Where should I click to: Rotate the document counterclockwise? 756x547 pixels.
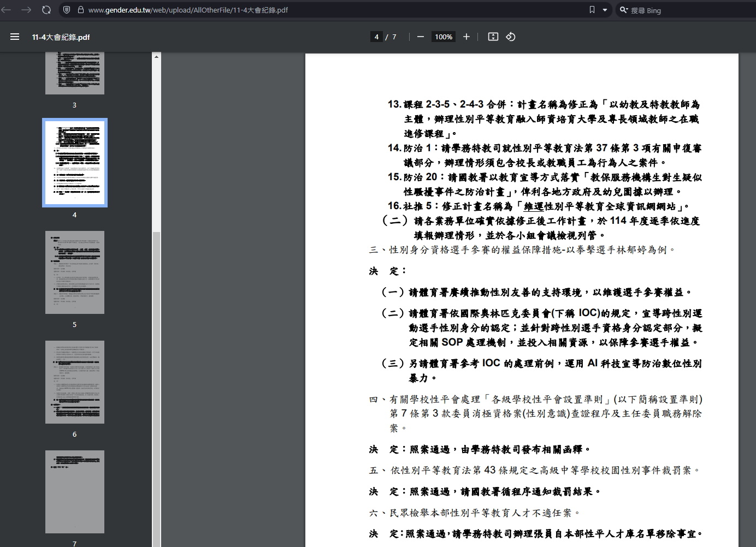point(511,37)
